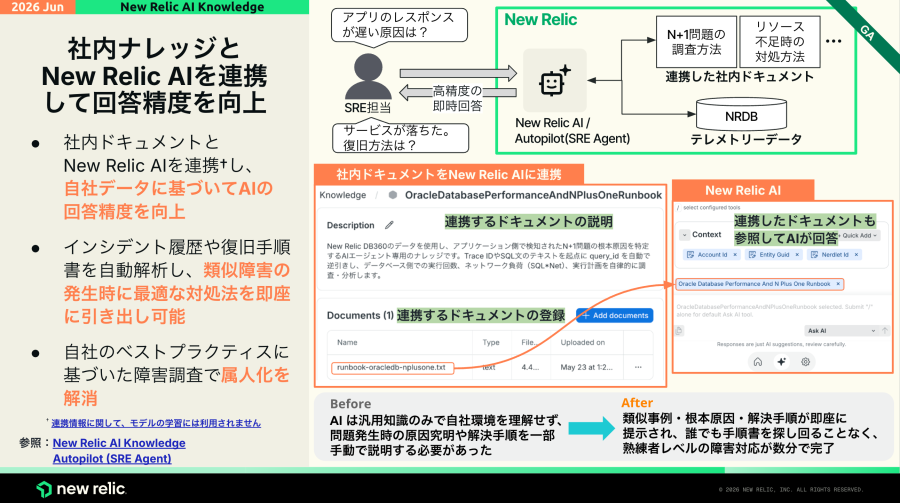Click the OracleDatabasePerformanceAndNPlusOneRunbook title

tap(533, 195)
